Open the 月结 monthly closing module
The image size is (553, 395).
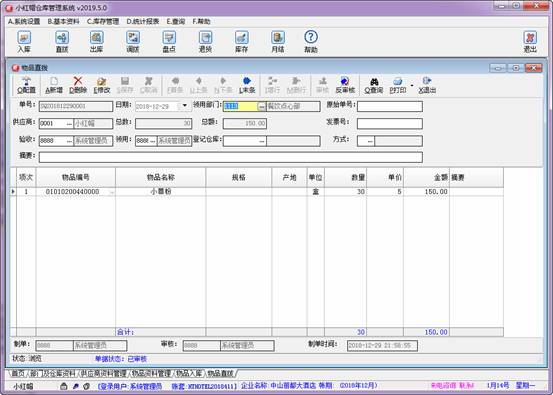click(x=278, y=42)
